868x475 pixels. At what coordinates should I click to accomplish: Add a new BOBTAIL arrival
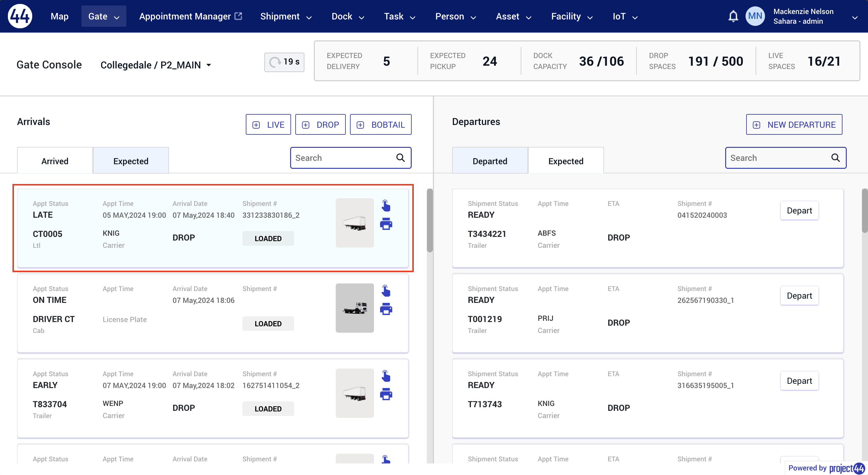pos(380,124)
